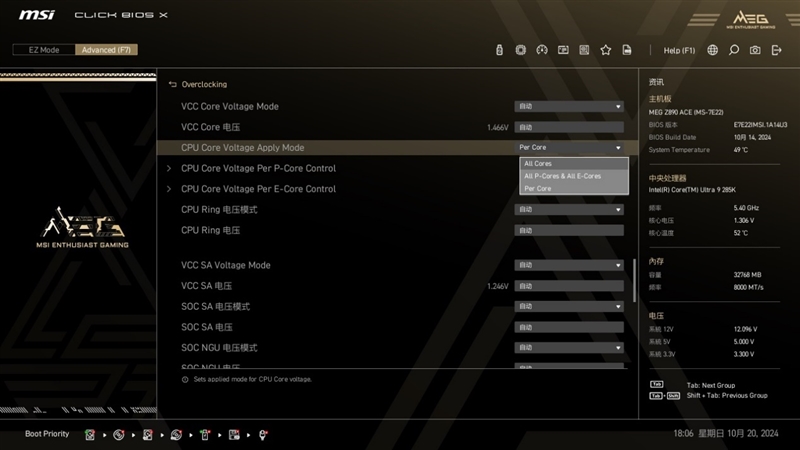Click the Overclocking breadcrumb title

[204, 84]
